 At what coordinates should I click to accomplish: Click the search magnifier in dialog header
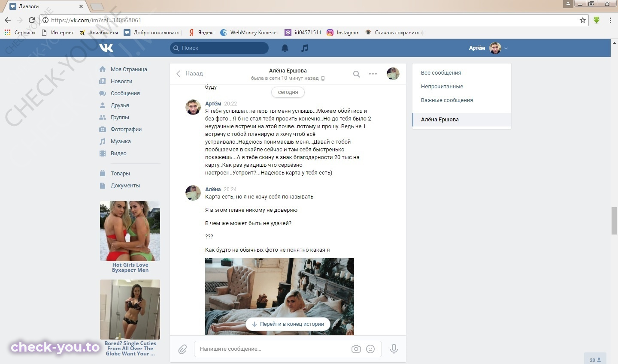[357, 74]
